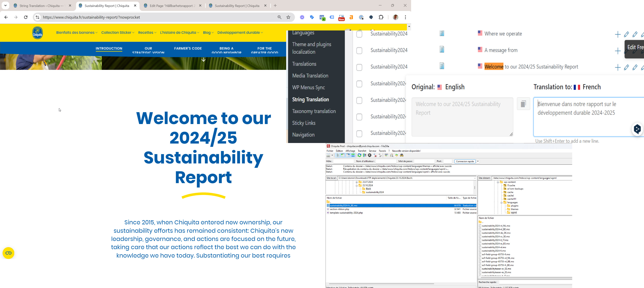Toggle synchronized browsing icon
This screenshot has height=288, width=644.
397,155
